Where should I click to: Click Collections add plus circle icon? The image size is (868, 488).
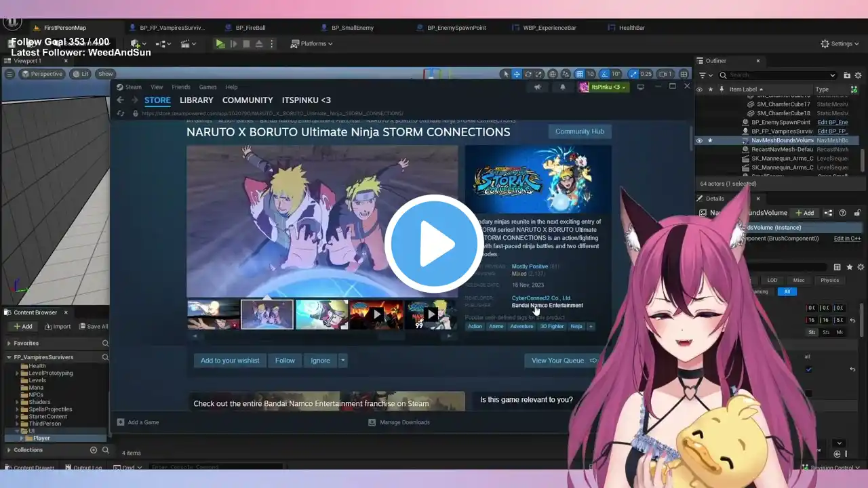[94, 450]
